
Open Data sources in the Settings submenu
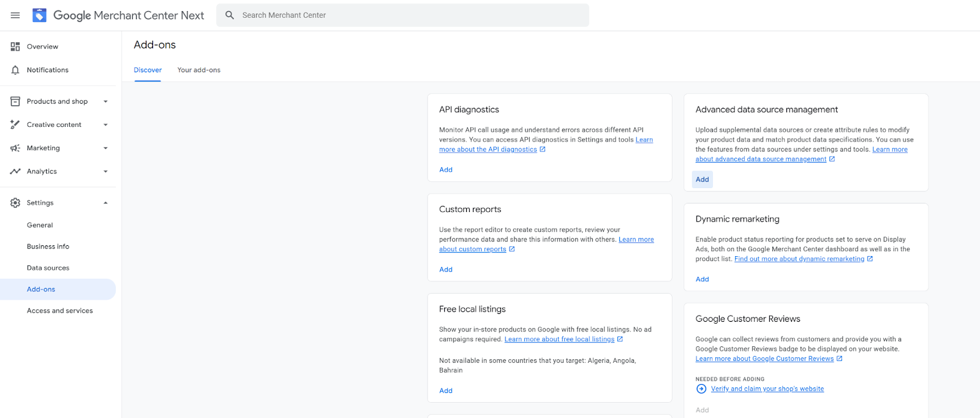coord(48,268)
